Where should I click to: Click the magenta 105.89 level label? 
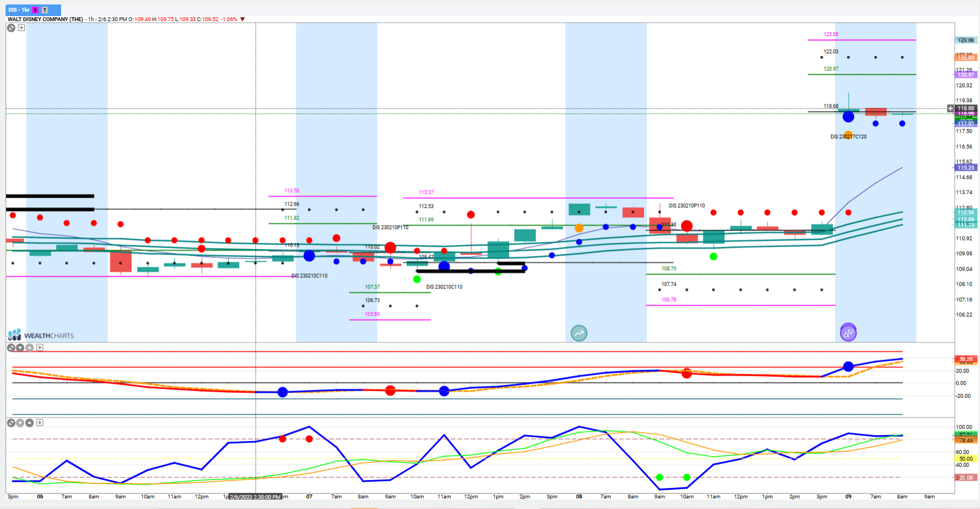tap(373, 315)
